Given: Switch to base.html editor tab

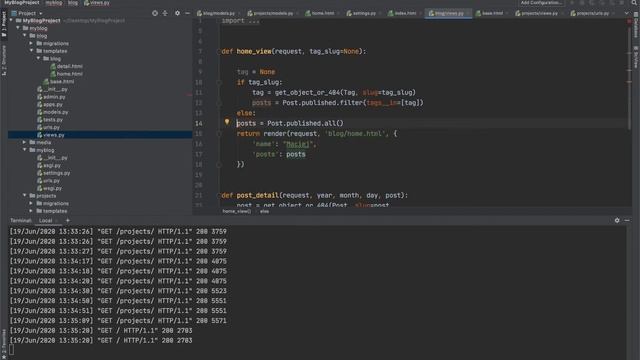Looking at the screenshot, I should click(x=489, y=13).
